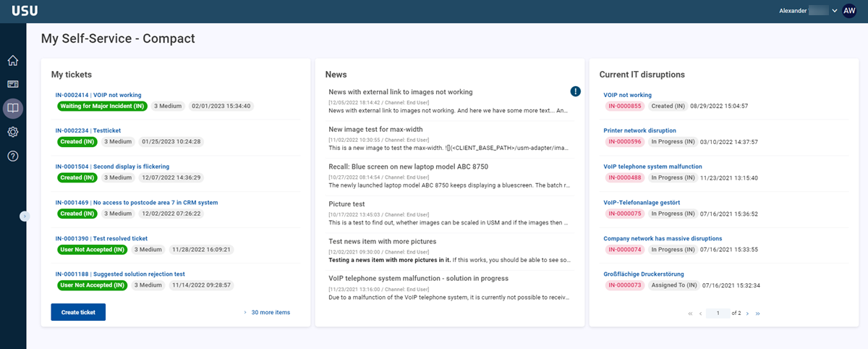Image resolution: width=868 pixels, height=349 pixels.
Task: Open the Alexander user menu dropdown arrow
Action: (835, 11)
